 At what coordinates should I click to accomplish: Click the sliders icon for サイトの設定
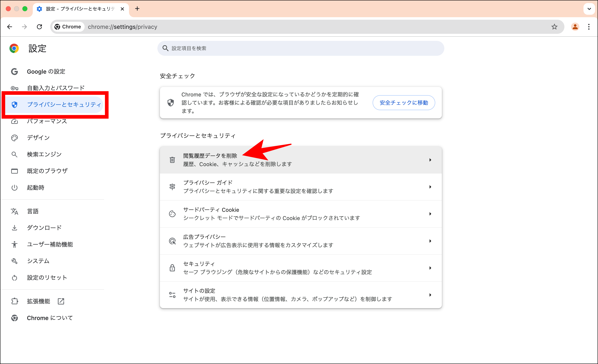coord(172,295)
